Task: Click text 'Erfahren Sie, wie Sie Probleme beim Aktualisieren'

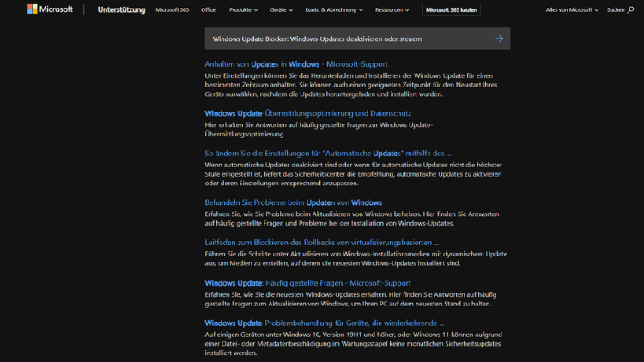Action: [x=352, y=219]
